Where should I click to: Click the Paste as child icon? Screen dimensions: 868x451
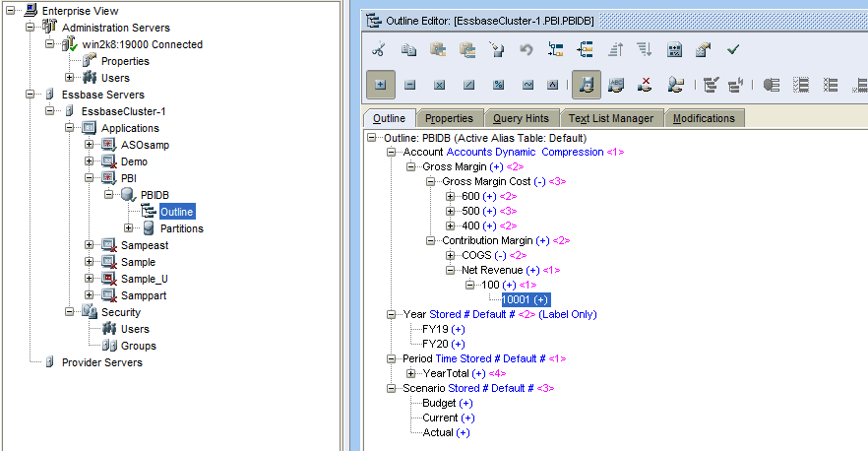[x=438, y=50]
